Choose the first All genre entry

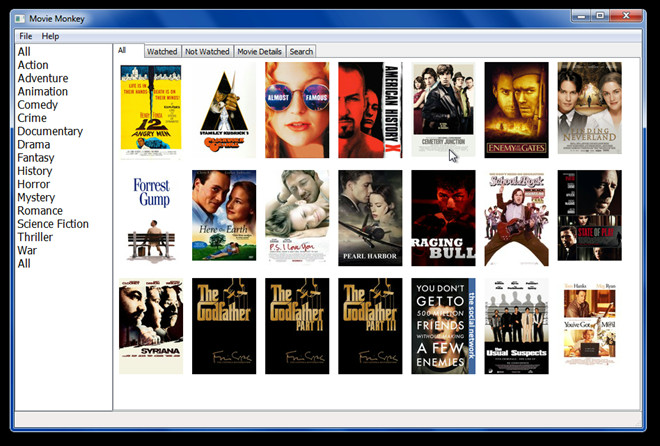24,52
